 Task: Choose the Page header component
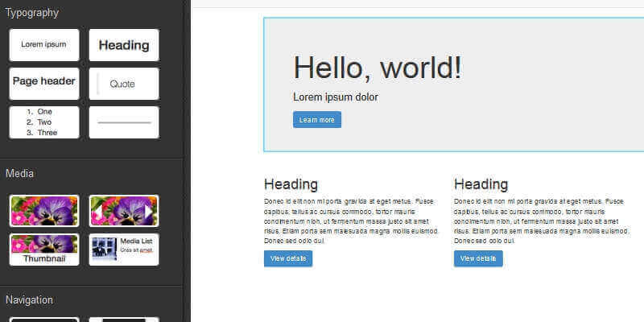(44, 84)
